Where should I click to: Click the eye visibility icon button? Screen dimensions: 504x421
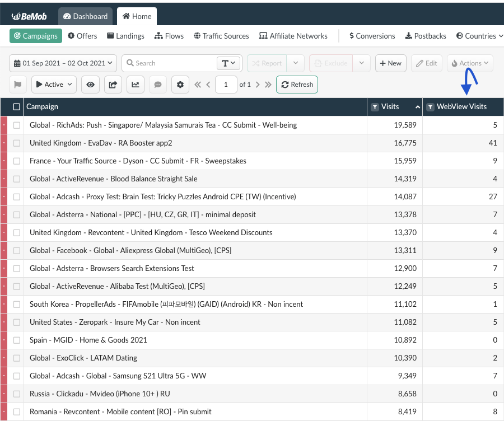point(90,85)
